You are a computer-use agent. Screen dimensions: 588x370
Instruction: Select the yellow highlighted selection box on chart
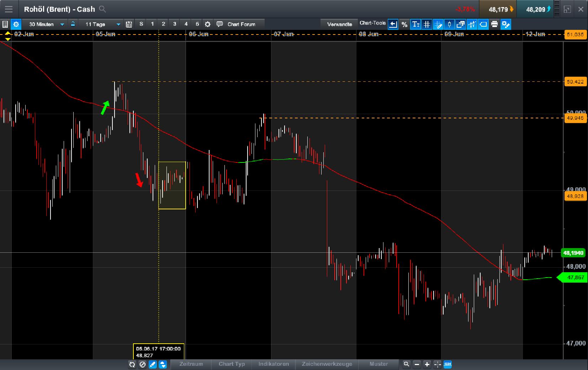pos(172,185)
